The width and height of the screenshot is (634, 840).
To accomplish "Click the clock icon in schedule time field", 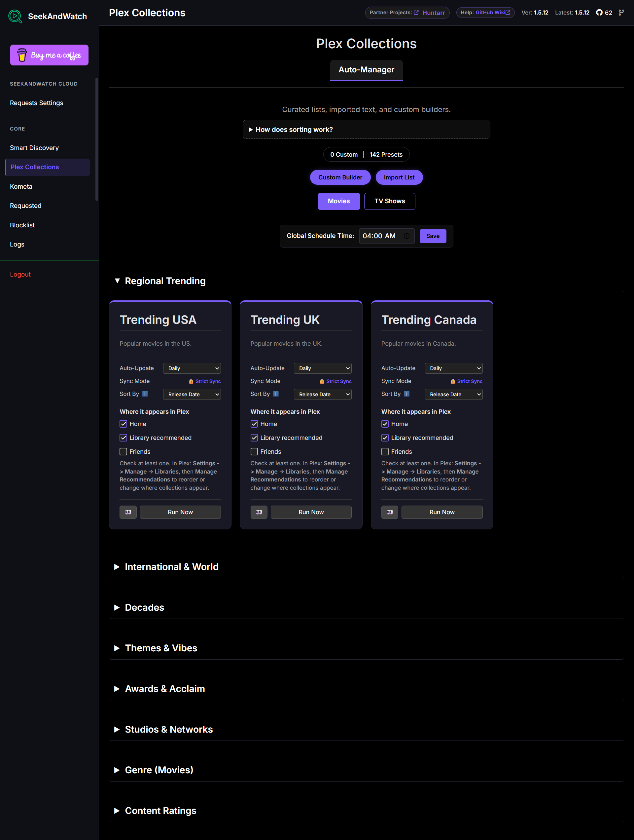I will click(406, 236).
